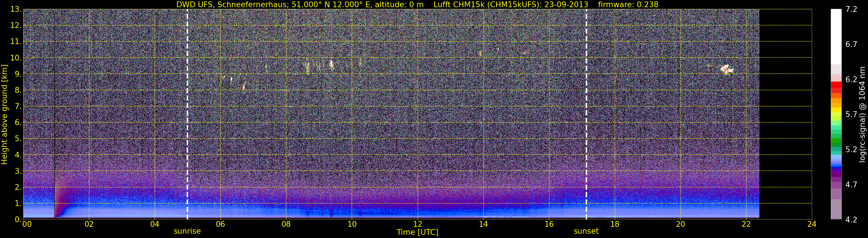Screen dimensions: 868x238
Task: Click the height axis tick label "11."
Action: coord(16,42)
